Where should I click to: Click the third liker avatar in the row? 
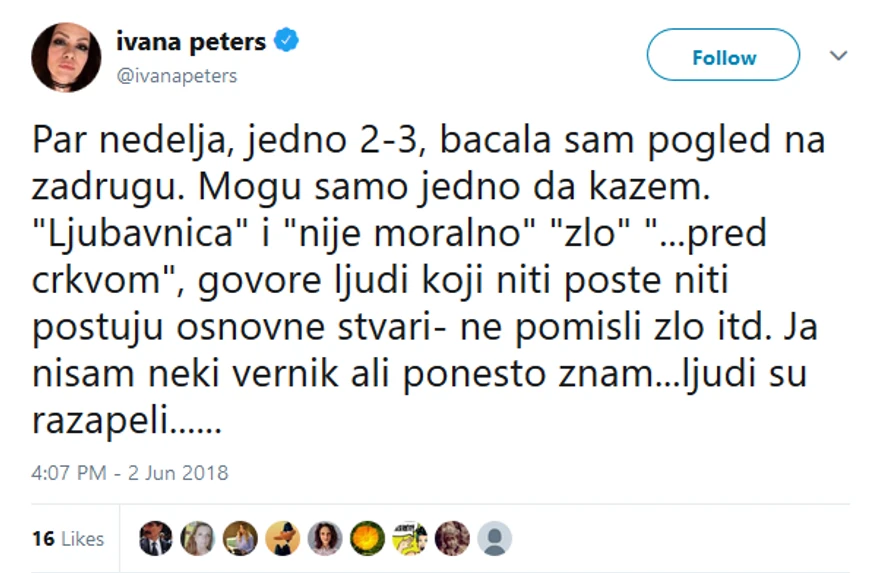tap(240, 538)
